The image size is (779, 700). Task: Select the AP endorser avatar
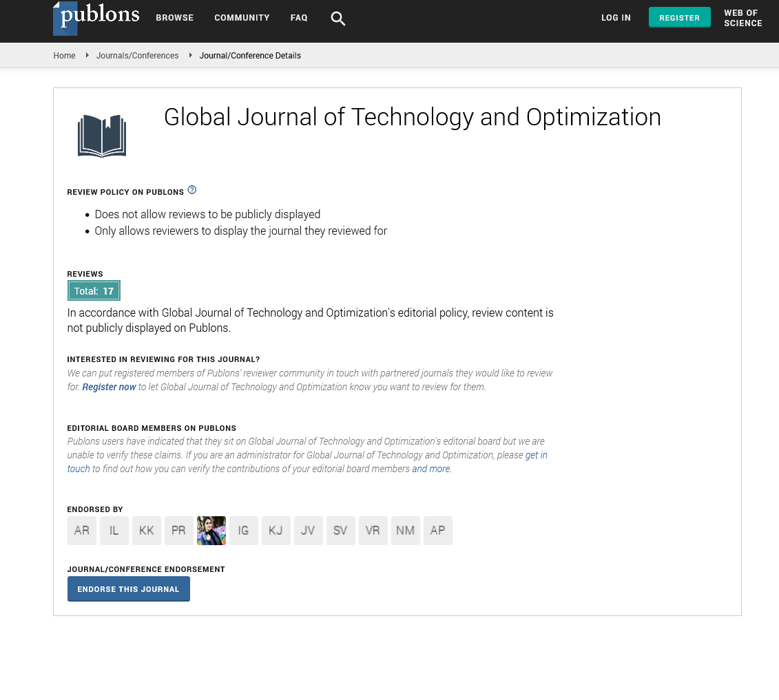[x=438, y=531]
